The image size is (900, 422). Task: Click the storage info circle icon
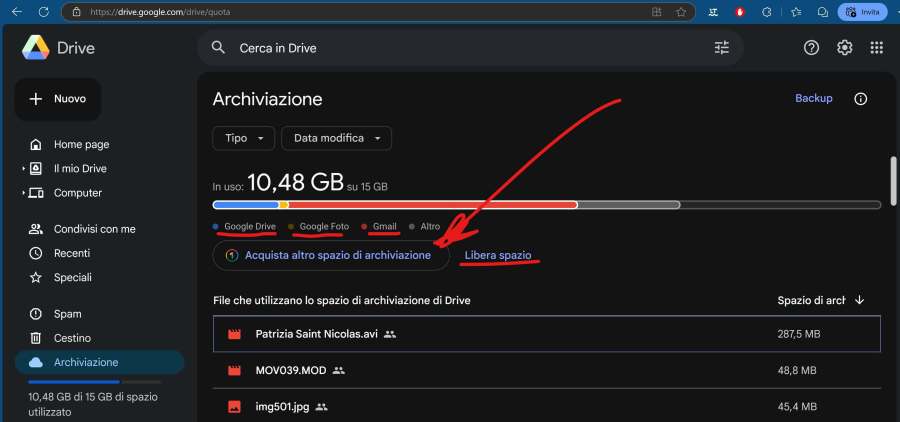860,99
